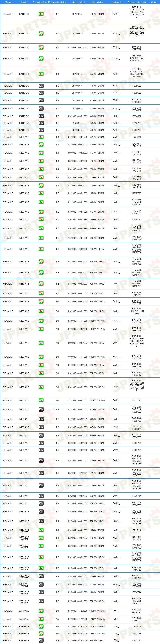Click the diesel ON icon in Megane Kombi F9Q 744 row
The width and height of the screenshot is (160, 644).
click(x=41, y=592)
